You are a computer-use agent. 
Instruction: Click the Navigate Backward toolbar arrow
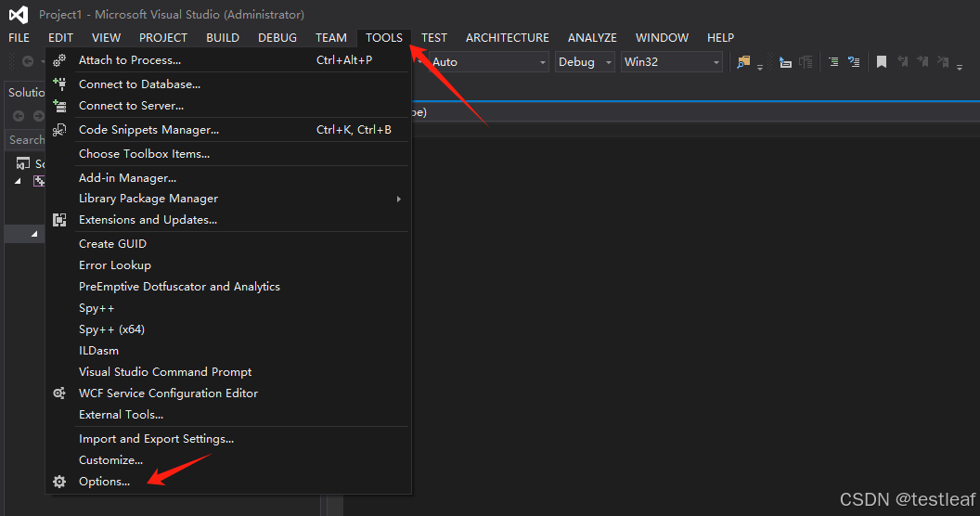[28, 61]
